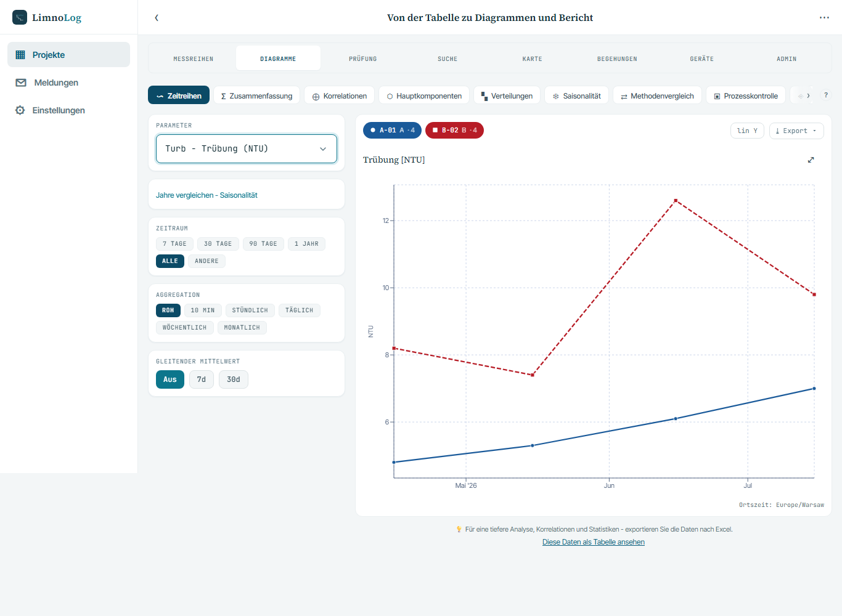Switch to the Karte tab
Screen dimensions: 842x616
point(533,59)
